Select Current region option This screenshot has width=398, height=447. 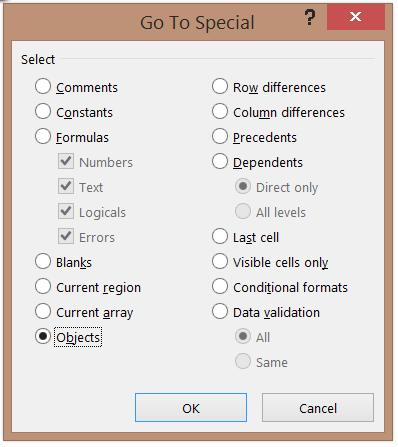coord(43,286)
